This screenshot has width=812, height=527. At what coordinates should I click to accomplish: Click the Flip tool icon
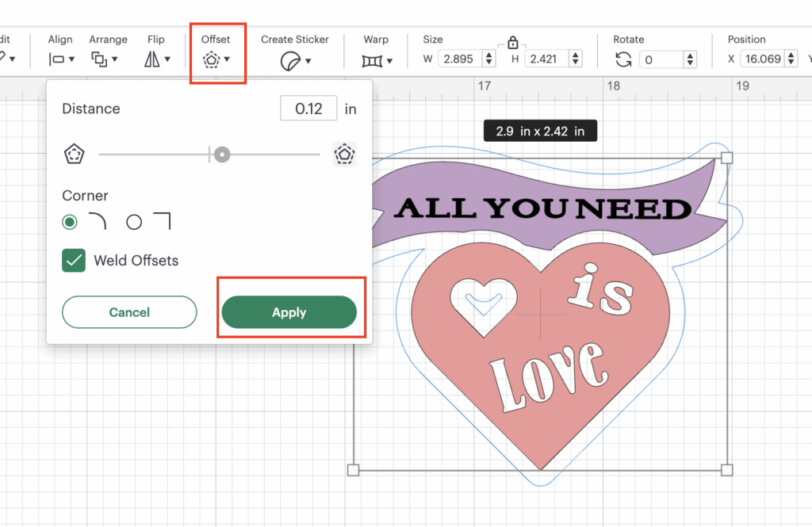click(152, 59)
